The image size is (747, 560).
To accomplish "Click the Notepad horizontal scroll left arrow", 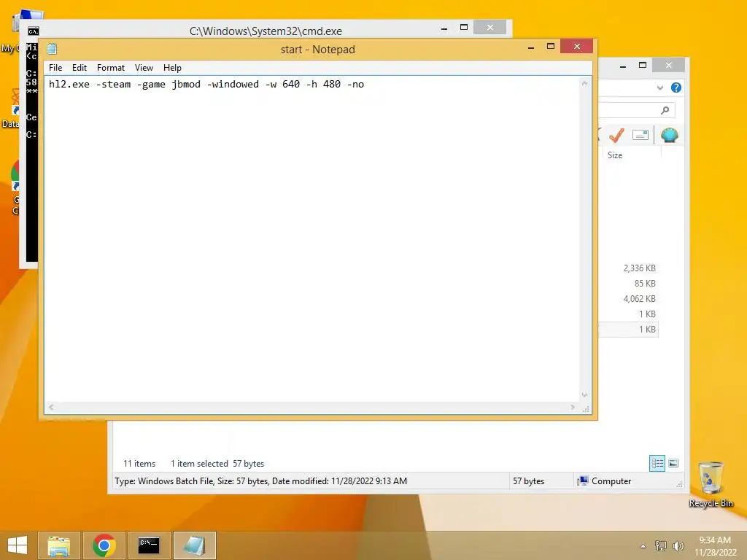I will (x=51, y=407).
